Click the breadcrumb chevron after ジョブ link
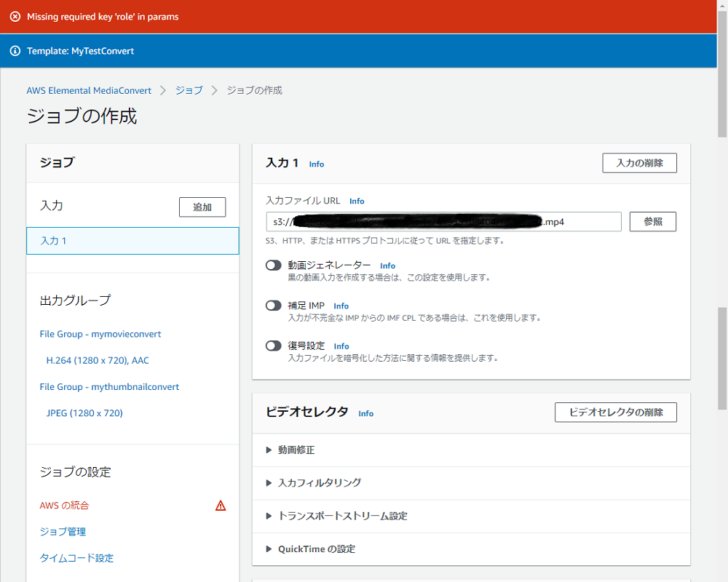This screenshot has width=728, height=582. tap(215, 90)
